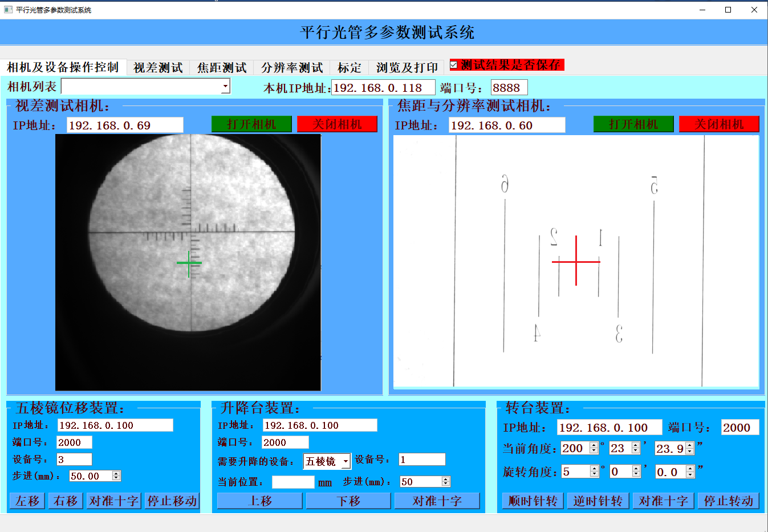Viewport: 768px width, 532px height.
Task: Select the 相机及设备操作控制 tab
Action: coord(63,67)
